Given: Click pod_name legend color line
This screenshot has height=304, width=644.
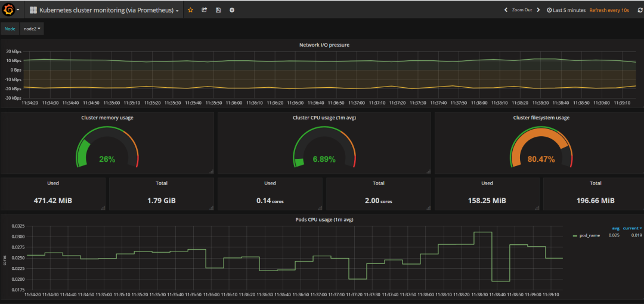Looking at the screenshot, I should [575, 236].
